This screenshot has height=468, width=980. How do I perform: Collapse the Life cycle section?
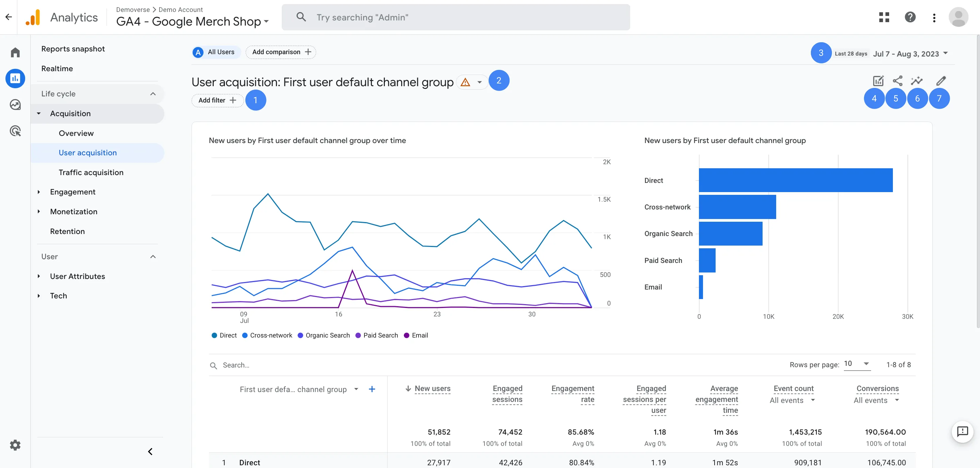point(153,94)
